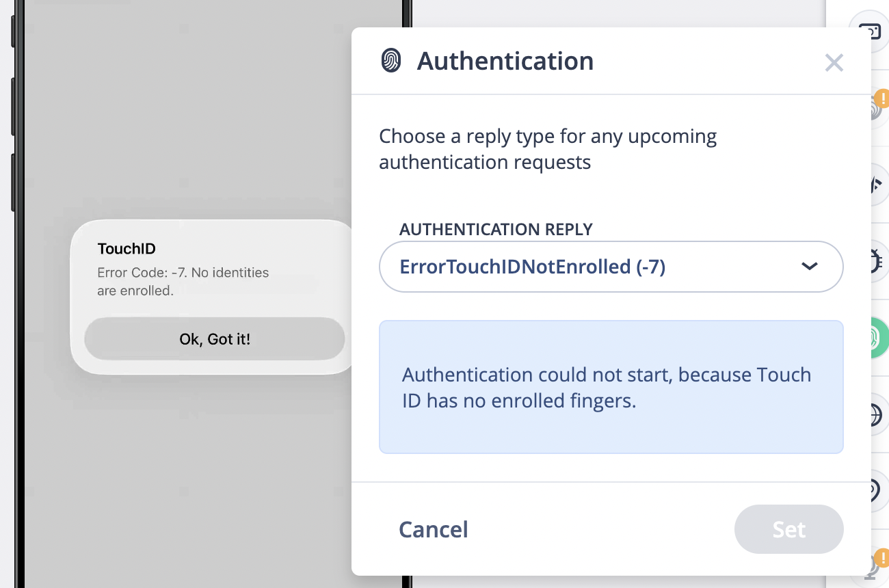Click the globe icon in sidebar
The image size is (889, 588).
(x=875, y=414)
